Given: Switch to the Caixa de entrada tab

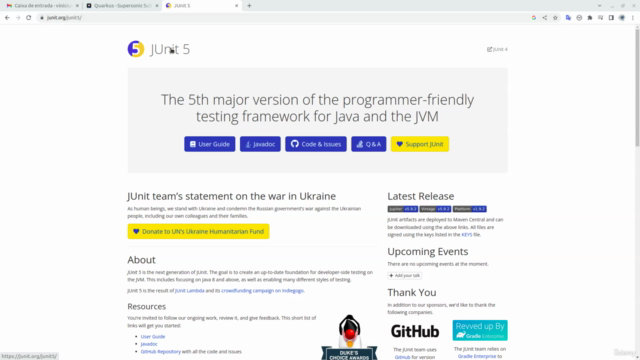Looking at the screenshot, I should (42, 6).
